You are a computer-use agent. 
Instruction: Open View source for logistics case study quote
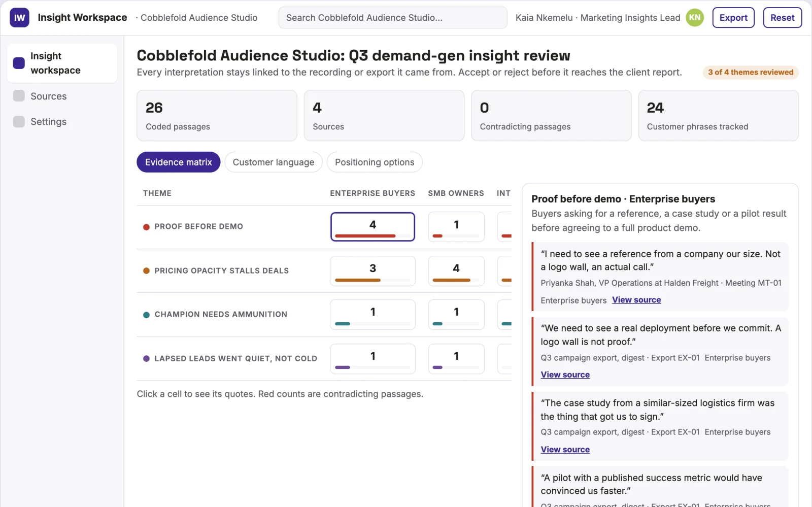point(565,450)
